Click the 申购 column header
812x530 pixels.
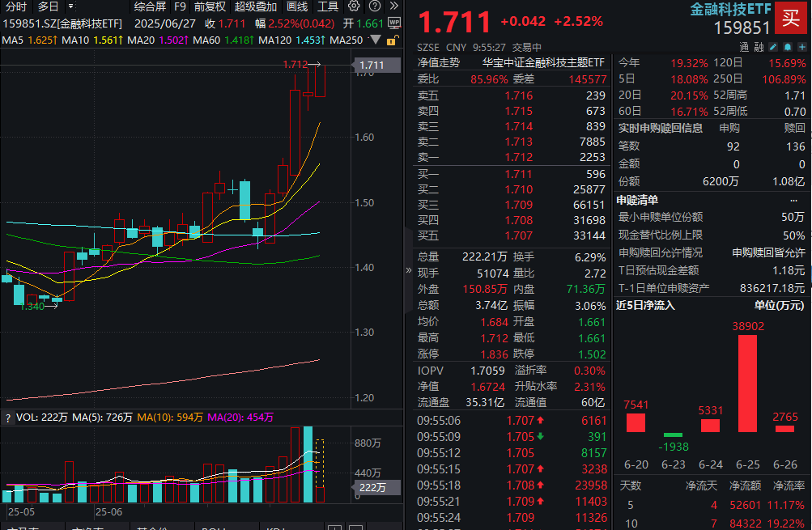pos(729,128)
